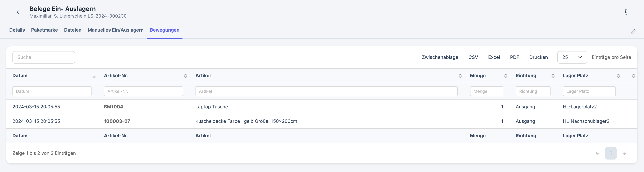Screen dimensions: 644x172
Task: Go to previous page arrow
Action: (597, 153)
